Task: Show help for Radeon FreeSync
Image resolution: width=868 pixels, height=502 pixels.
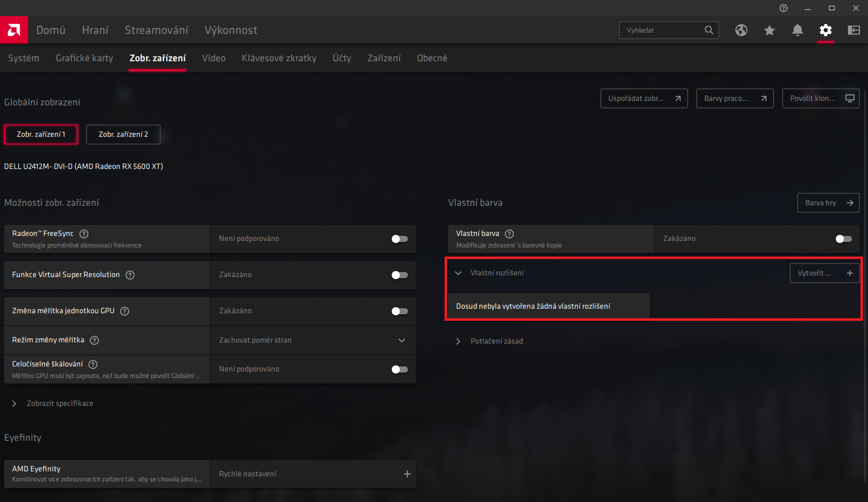Action: [84, 234]
